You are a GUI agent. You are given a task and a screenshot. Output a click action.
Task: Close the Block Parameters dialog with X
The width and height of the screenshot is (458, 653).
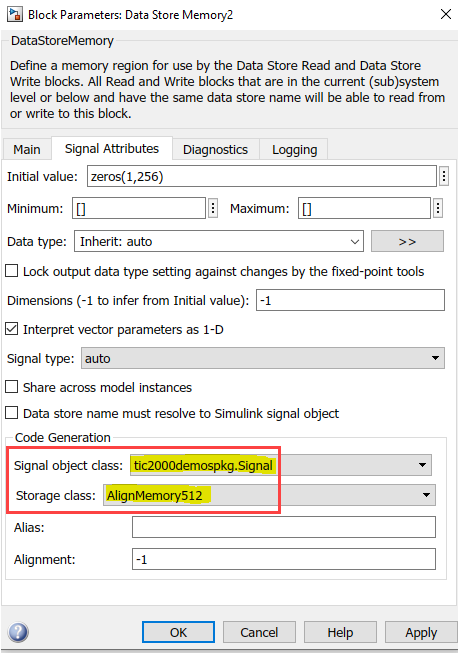click(x=446, y=14)
